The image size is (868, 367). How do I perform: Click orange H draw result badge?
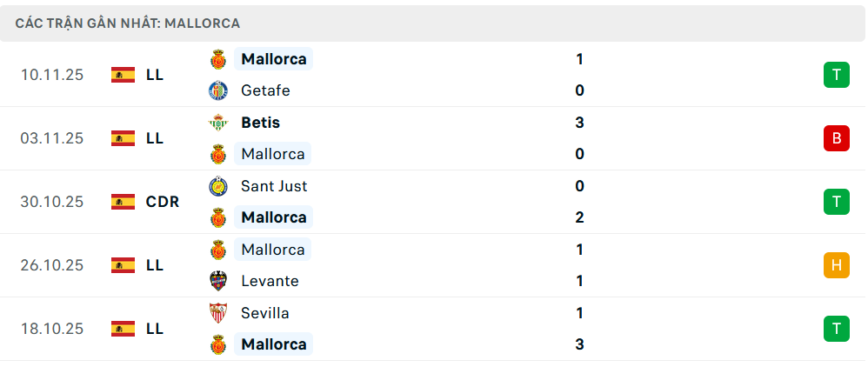click(836, 265)
